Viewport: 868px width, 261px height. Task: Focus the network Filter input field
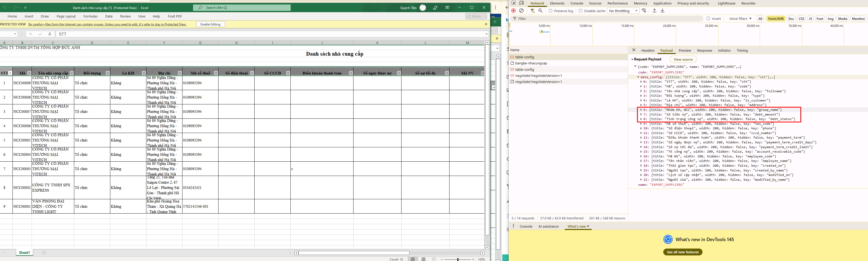point(609,19)
